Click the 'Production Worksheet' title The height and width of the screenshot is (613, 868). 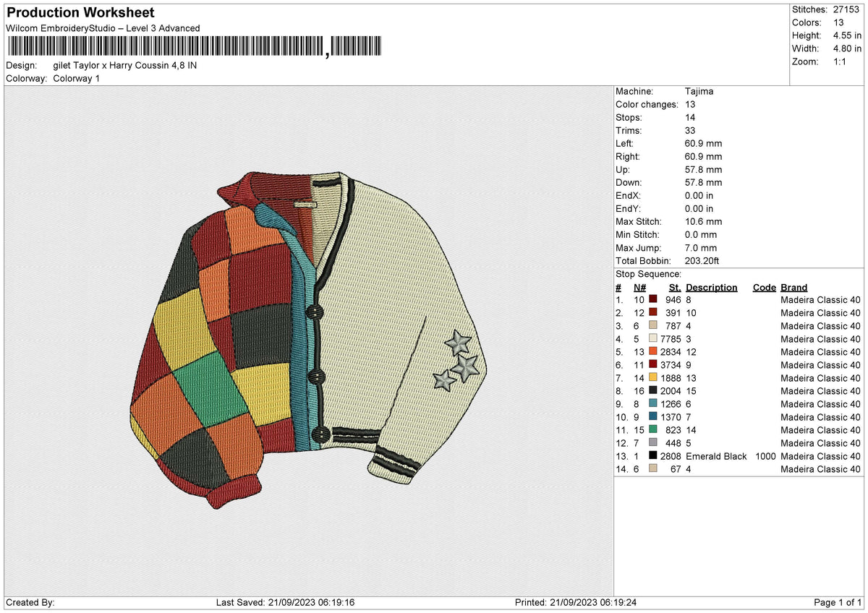80,13
